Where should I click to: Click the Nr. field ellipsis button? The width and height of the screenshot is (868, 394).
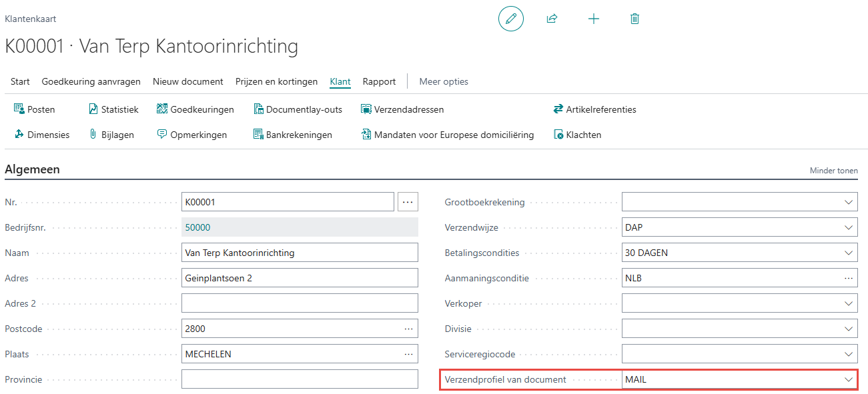click(x=408, y=202)
